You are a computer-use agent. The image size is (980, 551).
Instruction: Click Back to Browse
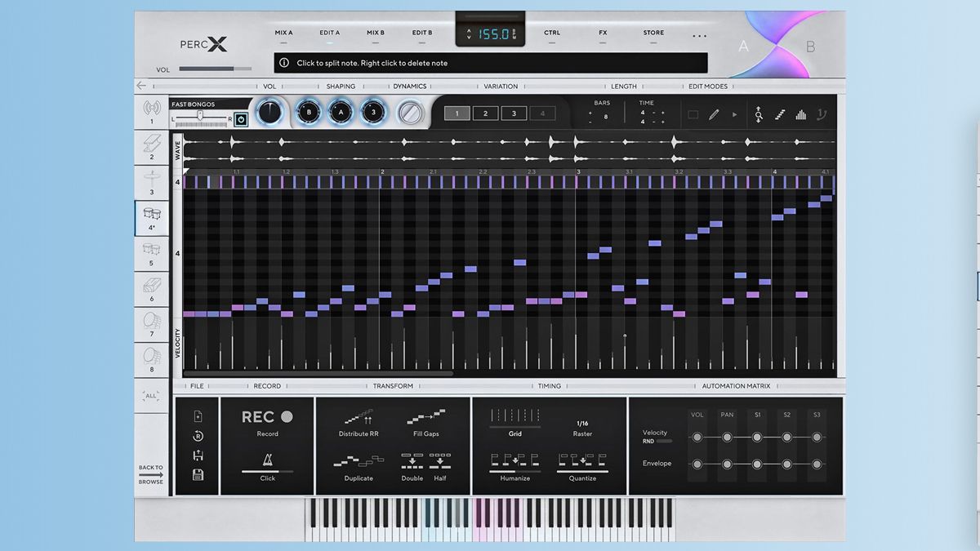(150, 474)
